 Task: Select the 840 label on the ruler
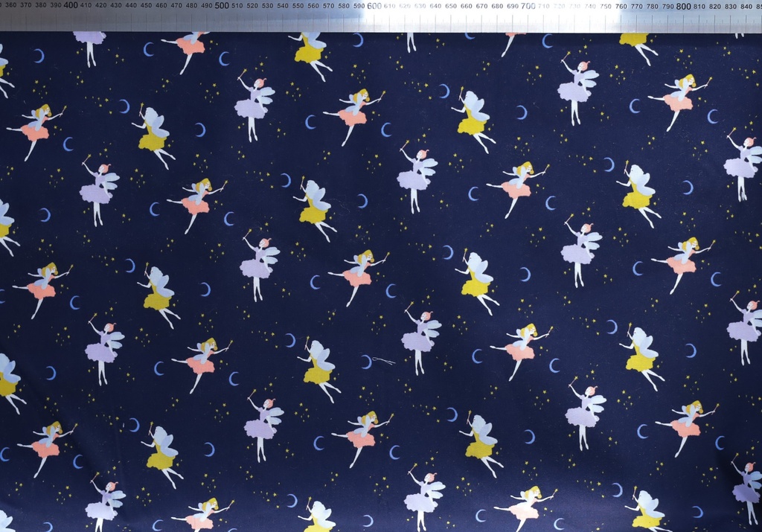tap(746, 6)
